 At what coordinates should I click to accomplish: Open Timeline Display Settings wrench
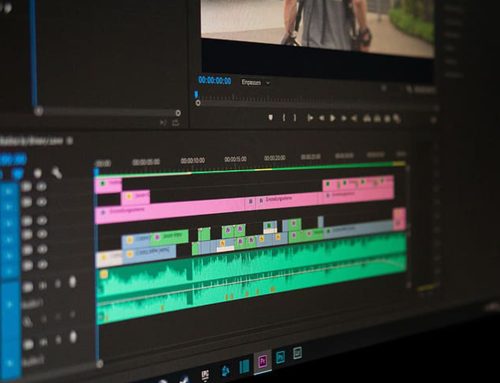(57, 173)
